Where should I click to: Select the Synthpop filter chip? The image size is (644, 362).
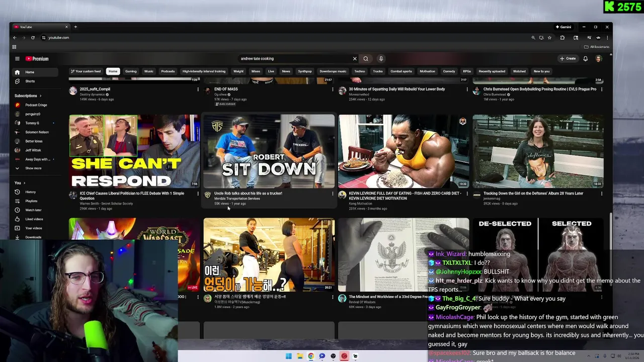coord(305,71)
